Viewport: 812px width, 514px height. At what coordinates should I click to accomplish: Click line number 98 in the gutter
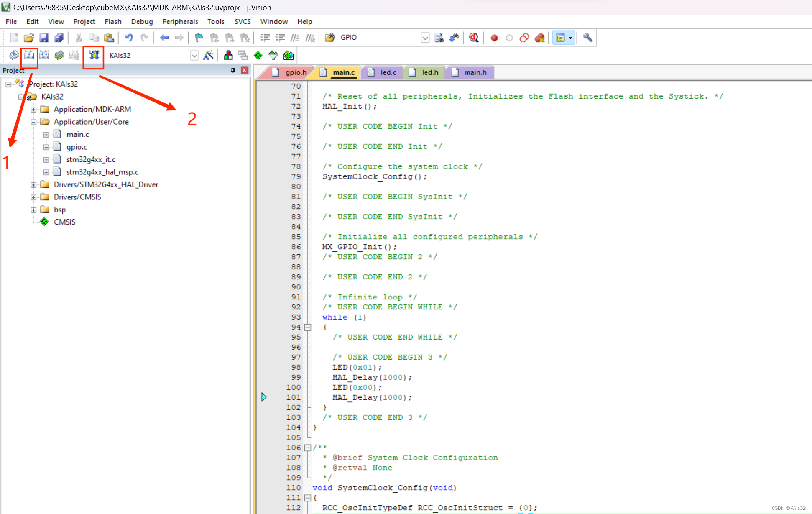pos(296,368)
